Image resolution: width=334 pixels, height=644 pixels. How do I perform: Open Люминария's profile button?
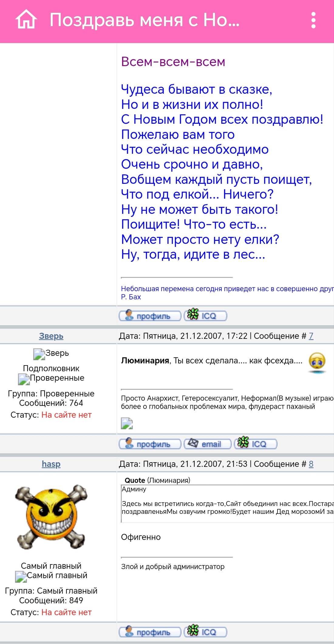pos(150,316)
